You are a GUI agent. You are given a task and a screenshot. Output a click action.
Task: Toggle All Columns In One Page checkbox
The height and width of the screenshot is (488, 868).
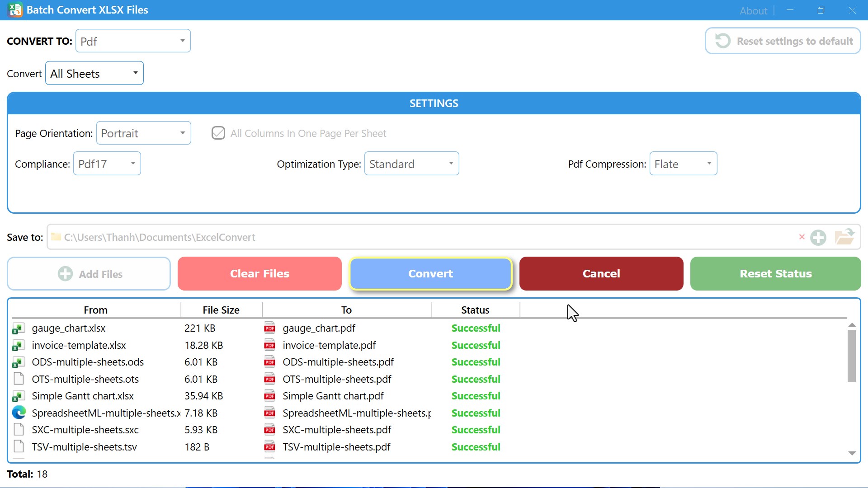pos(218,133)
